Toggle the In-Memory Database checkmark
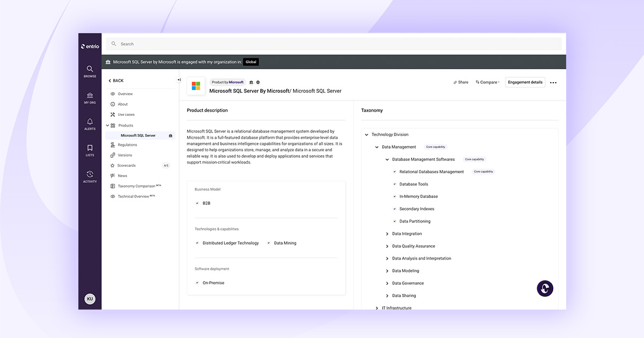Viewport: 644px width, 338px height. coord(394,196)
